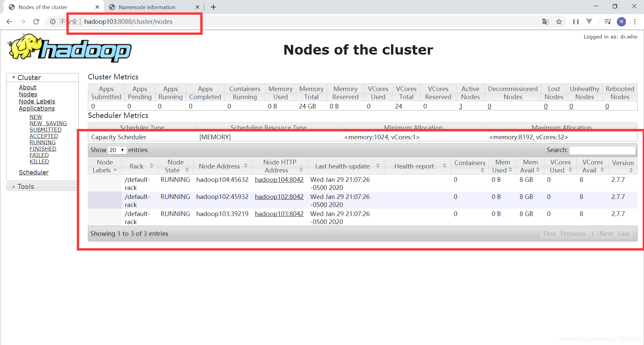
Task: Click the Decommissioned Nodes count link
Action: click(489, 107)
